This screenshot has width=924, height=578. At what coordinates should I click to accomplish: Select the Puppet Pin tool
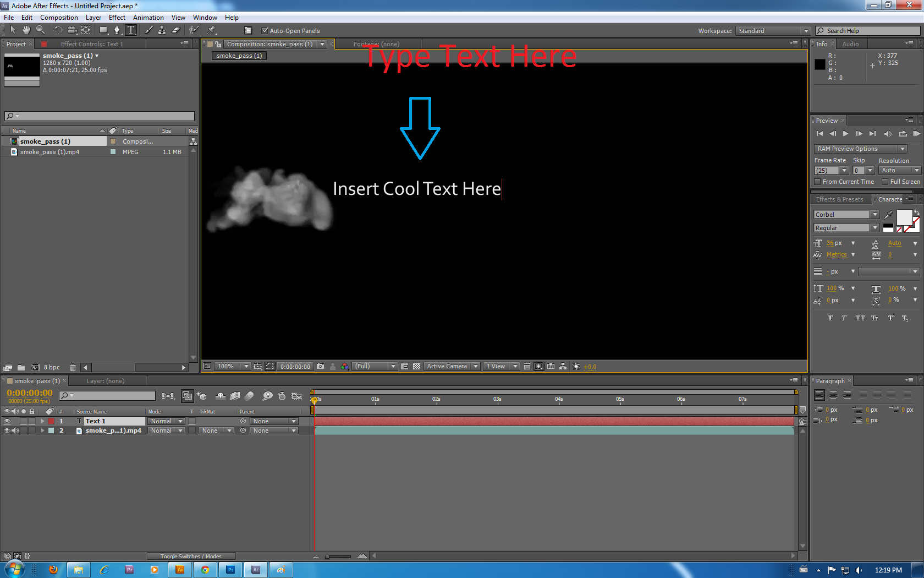coord(212,30)
